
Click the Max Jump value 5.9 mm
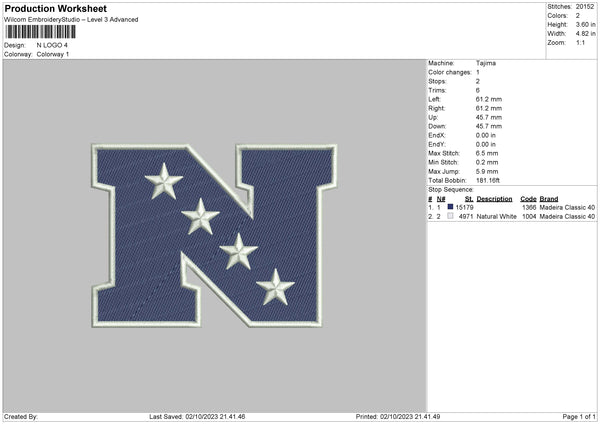click(x=487, y=172)
